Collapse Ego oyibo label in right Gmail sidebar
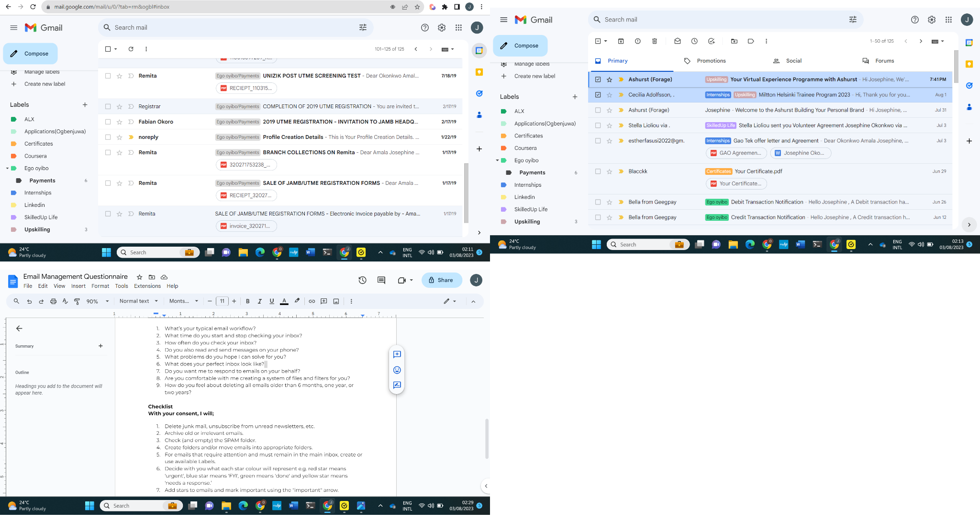This screenshot has width=980, height=523. click(497, 160)
